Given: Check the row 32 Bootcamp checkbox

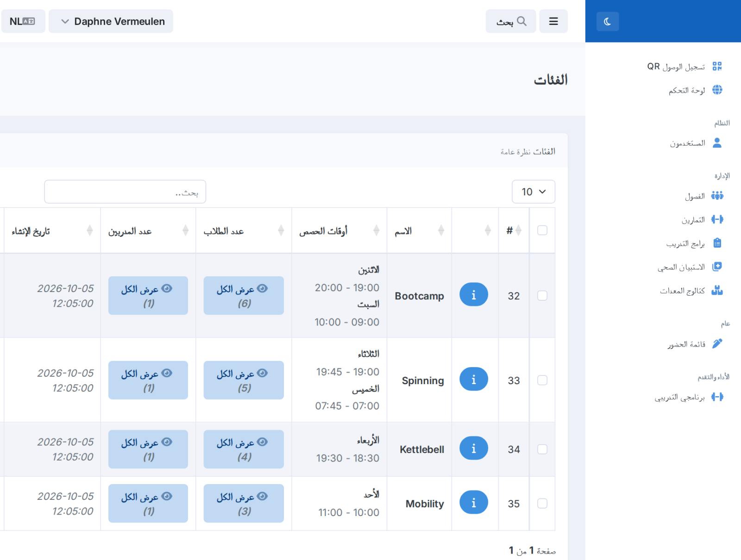Looking at the screenshot, I should [x=542, y=295].
